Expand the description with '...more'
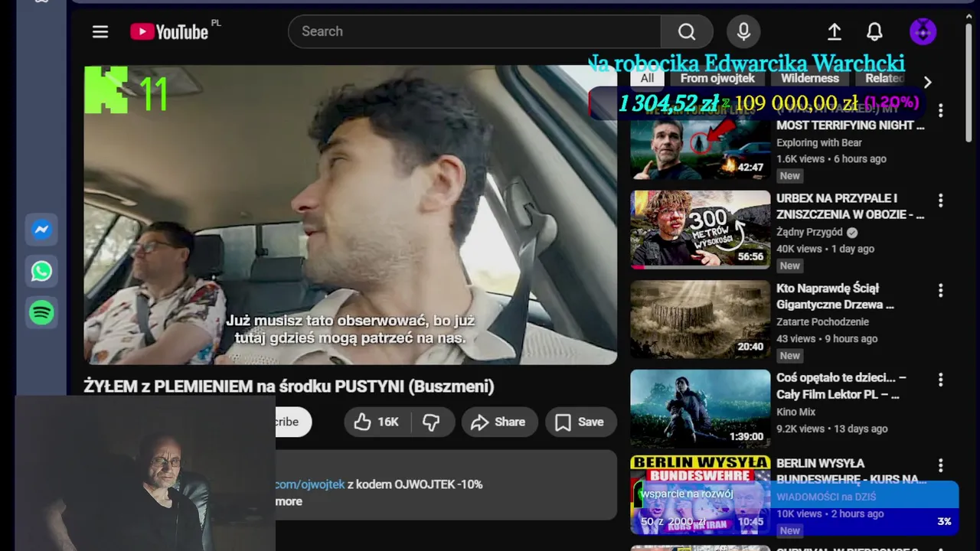 [289, 501]
